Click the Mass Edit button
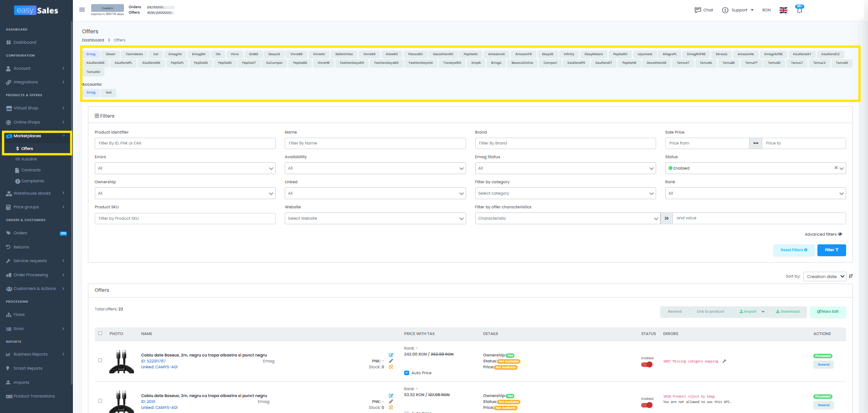 pyautogui.click(x=828, y=312)
